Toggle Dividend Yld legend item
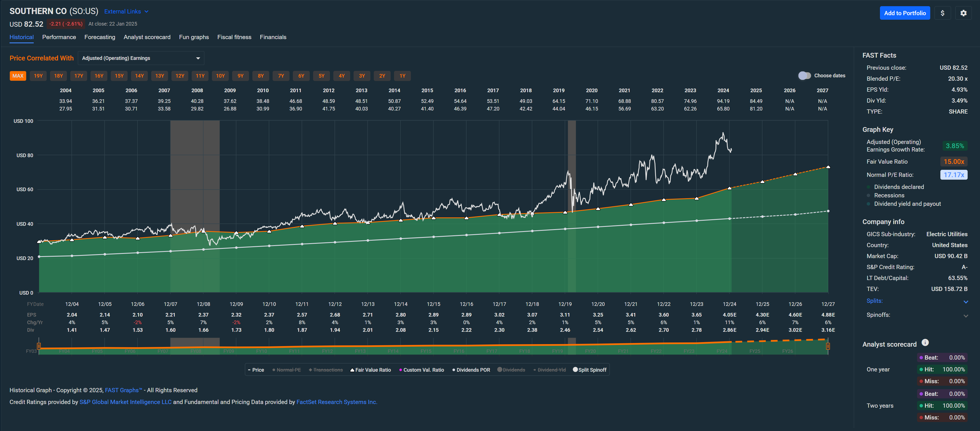 549,370
